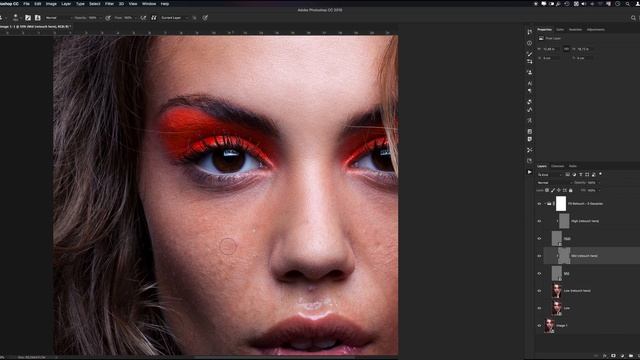The image size is (640, 360).
Task: Toggle layer filtering switch in Layers panel
Action: (x=600, y=174)
